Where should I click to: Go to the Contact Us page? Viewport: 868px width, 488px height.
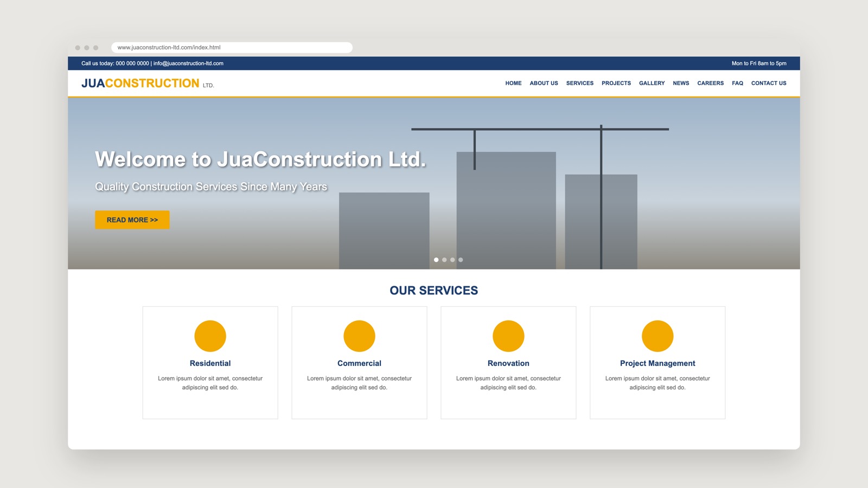(x=769, y=84)
